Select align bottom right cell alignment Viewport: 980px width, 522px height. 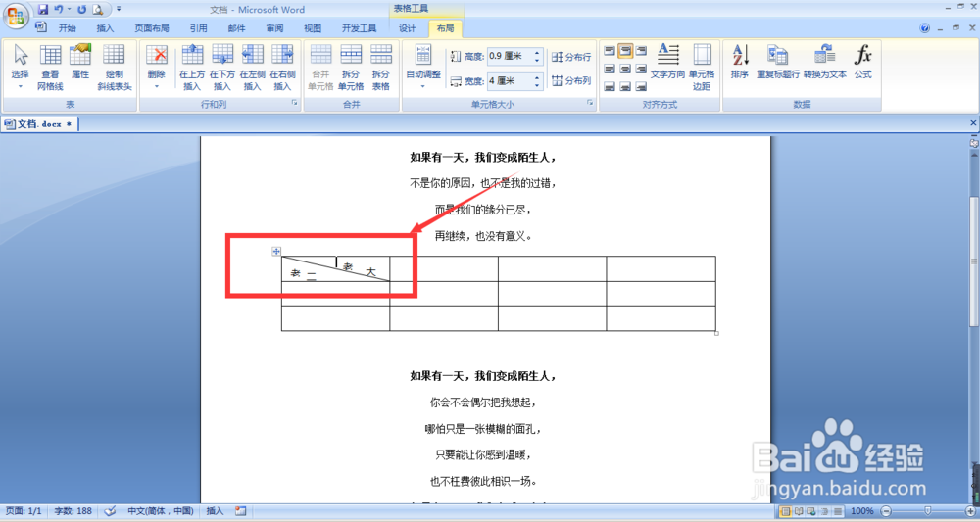(641, 87)
